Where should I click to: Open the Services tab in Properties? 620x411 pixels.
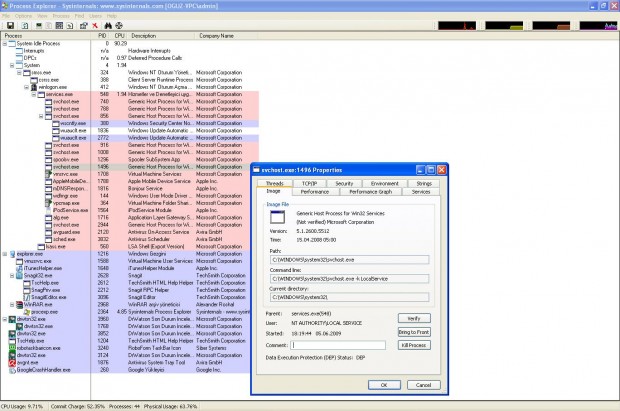click(421, 191)
